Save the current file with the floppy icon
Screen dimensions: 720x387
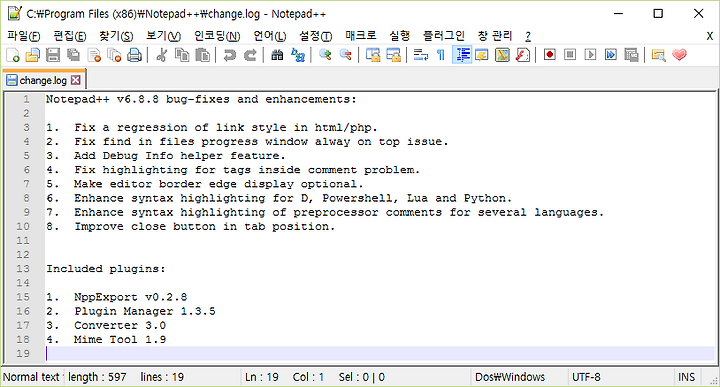(53, 55)
